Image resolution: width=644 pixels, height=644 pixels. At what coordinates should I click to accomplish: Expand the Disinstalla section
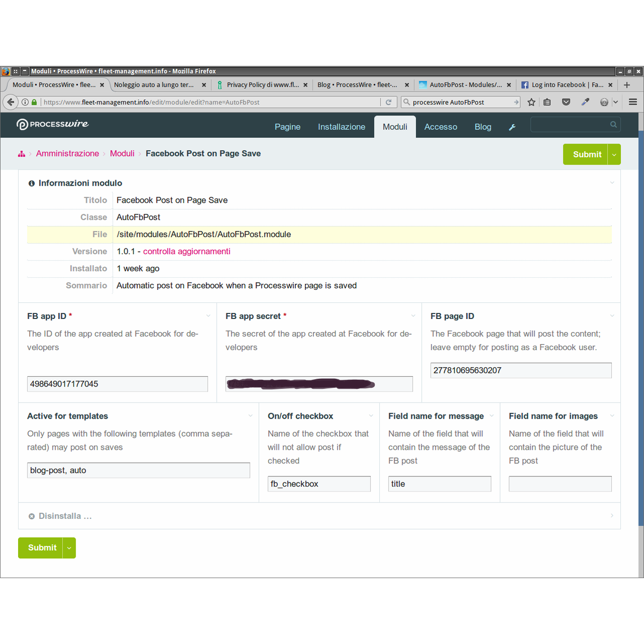pyautogui.click(x=612, y=516)
